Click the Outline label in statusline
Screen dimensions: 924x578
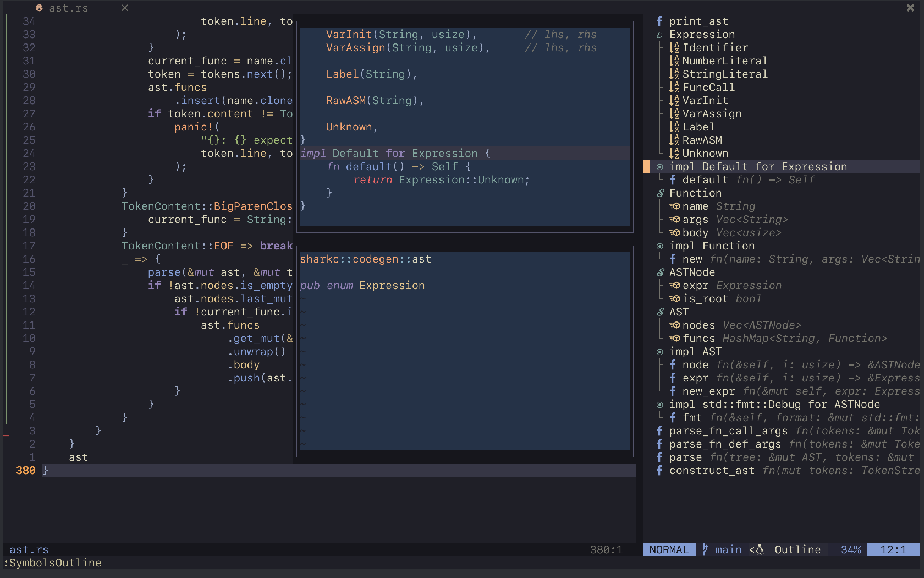pos(798,549)
